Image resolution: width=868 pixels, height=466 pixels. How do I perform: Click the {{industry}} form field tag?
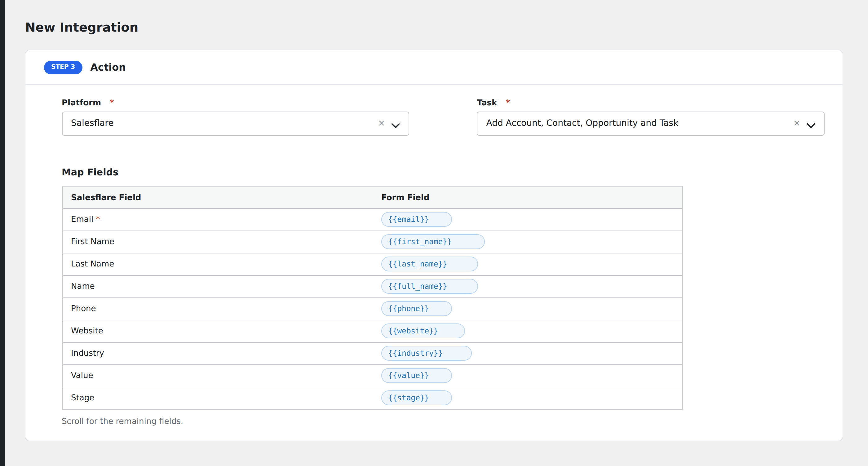click(426, 353)
